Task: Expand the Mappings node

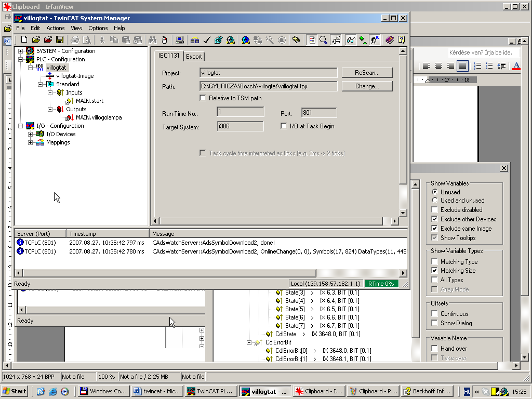Action: pyautogui.click(x=30, y=142)
